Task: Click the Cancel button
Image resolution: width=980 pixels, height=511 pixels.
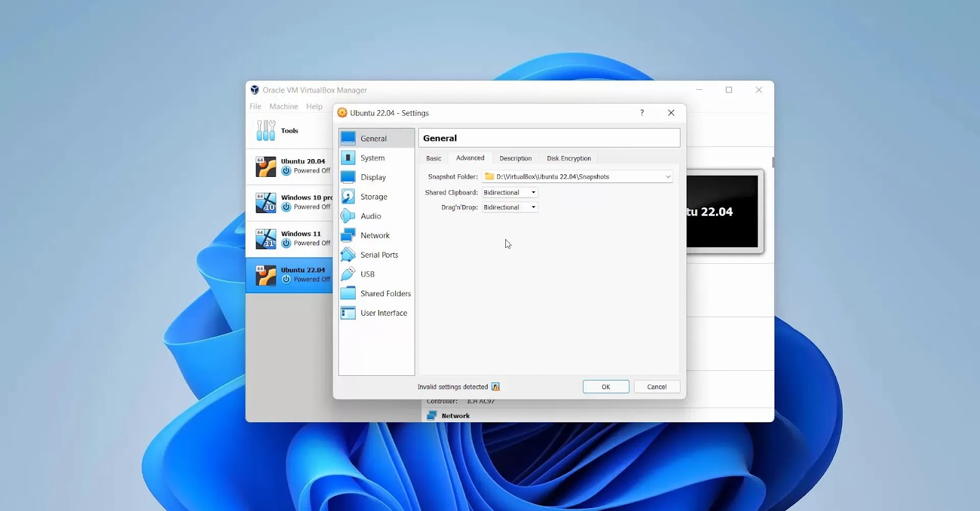Action: (657, 387)
